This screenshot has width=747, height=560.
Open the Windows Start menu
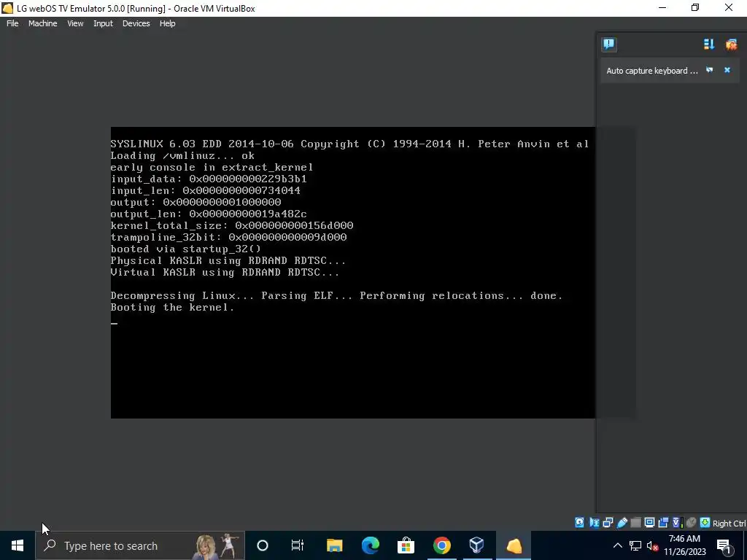[18, 545]
